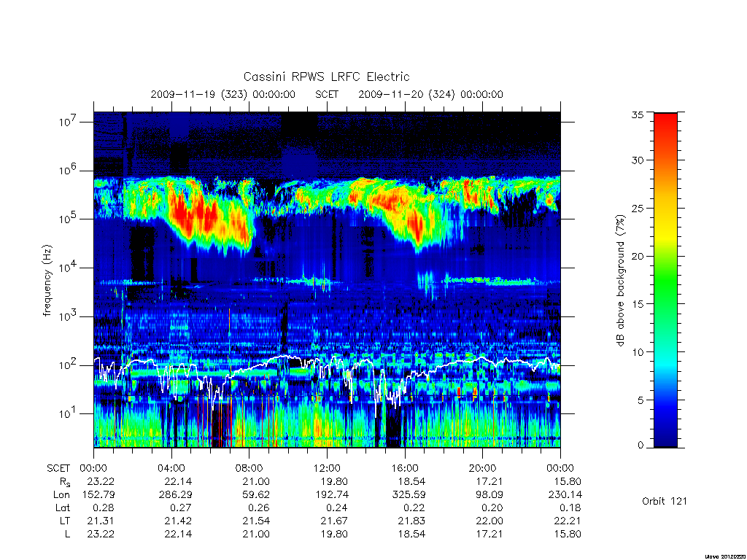
Task: Click the Lon value "98.09"
Action: pos(489,495)
